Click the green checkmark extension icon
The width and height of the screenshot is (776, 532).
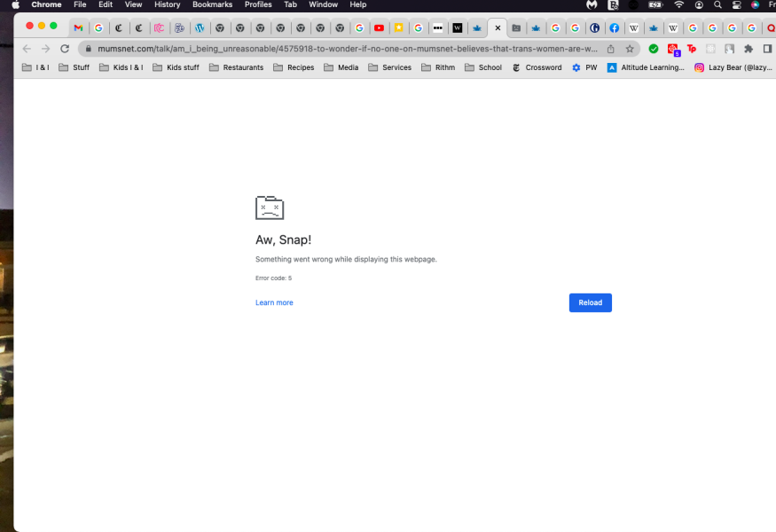(x=654, y=49)
